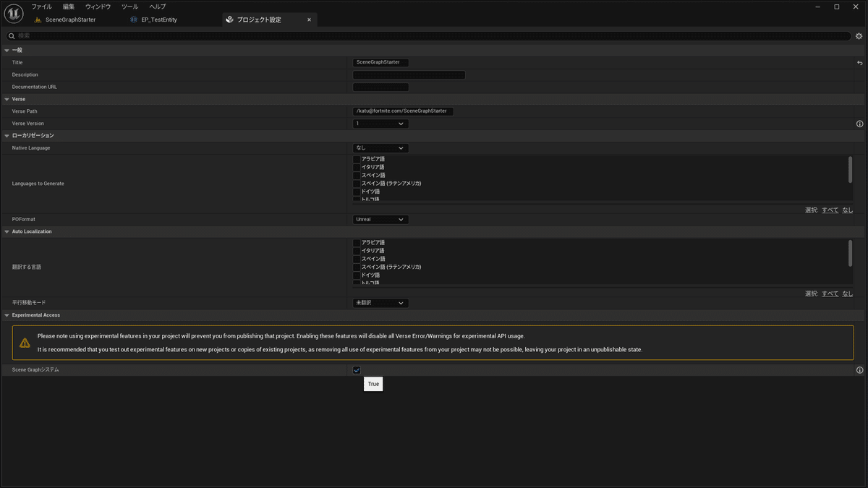The height and width of the screenshot is (488, 868).
Task: Collapse the Experimental Access section
Action: click(7, 315)
